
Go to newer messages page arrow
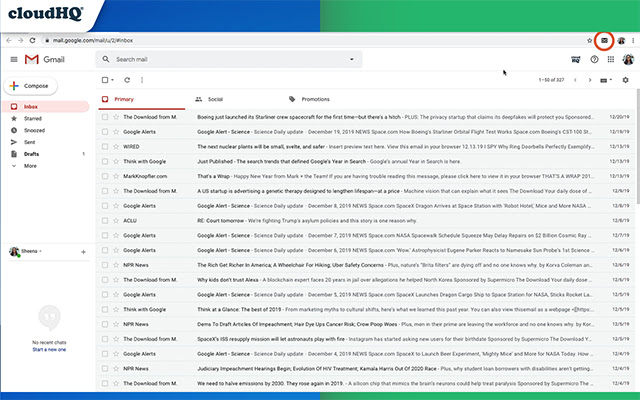pos(575,80)
